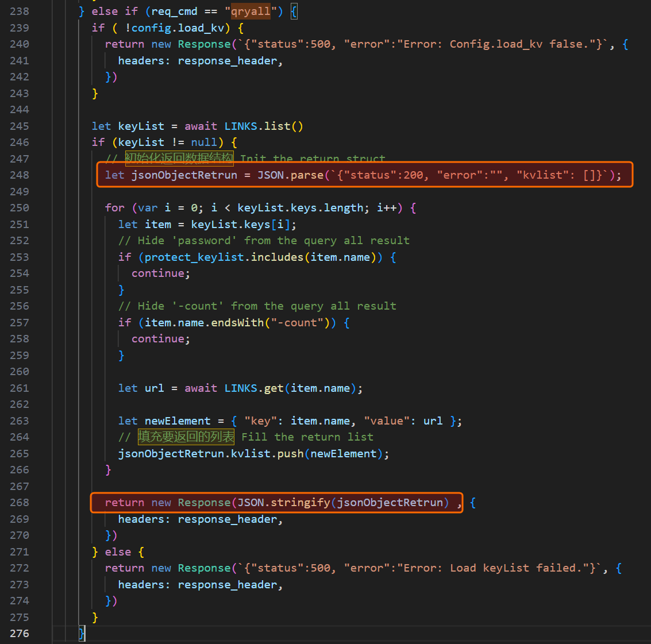Click line number 238 in the gutter

(x=19, y=11)
